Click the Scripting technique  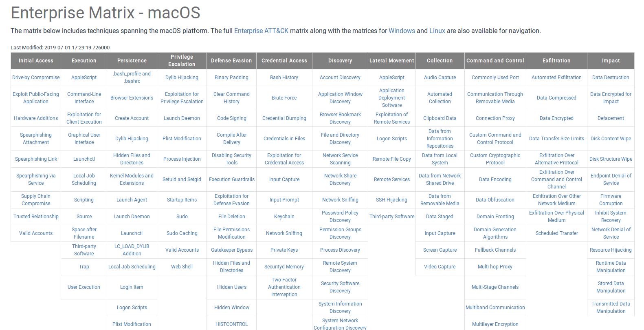(84, 199)
